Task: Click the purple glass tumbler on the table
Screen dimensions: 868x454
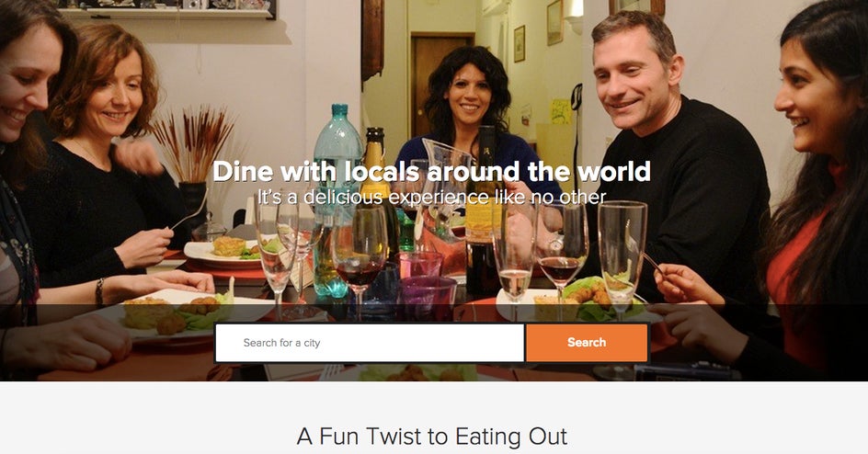Action: 427,299
